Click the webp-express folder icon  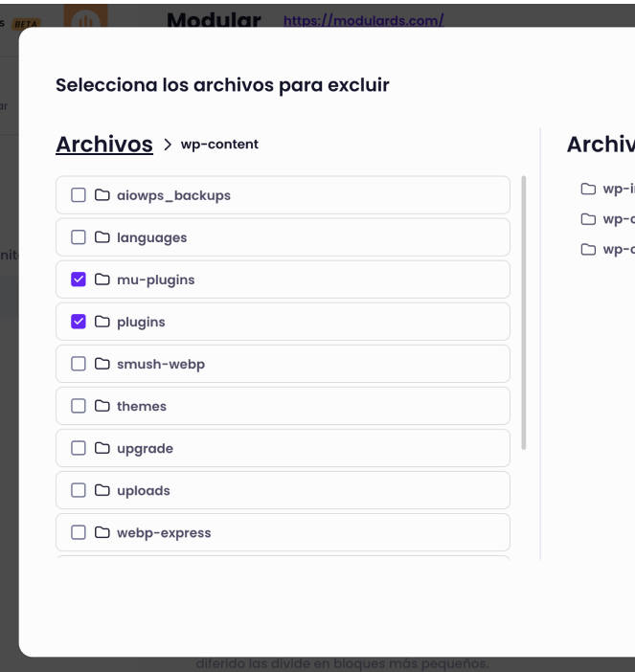click(x=102, y=532)
